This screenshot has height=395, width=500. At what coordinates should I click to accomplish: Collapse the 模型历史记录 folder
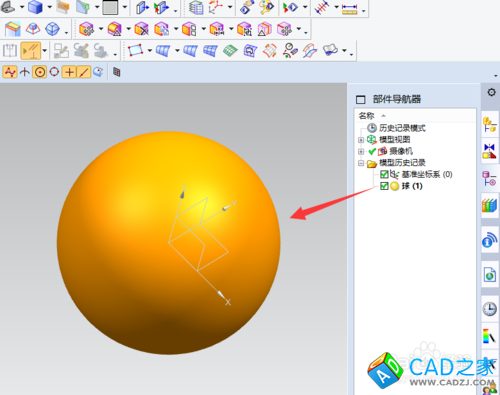tap(361, 163)
